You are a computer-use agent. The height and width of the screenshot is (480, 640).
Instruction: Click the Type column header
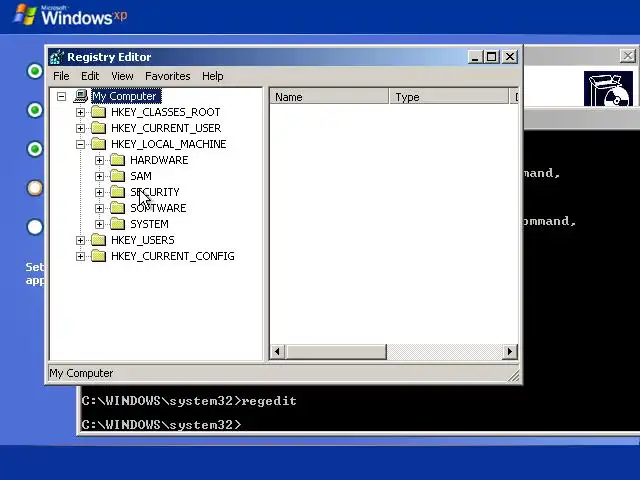pyautogui.click(x=449, y=97)
